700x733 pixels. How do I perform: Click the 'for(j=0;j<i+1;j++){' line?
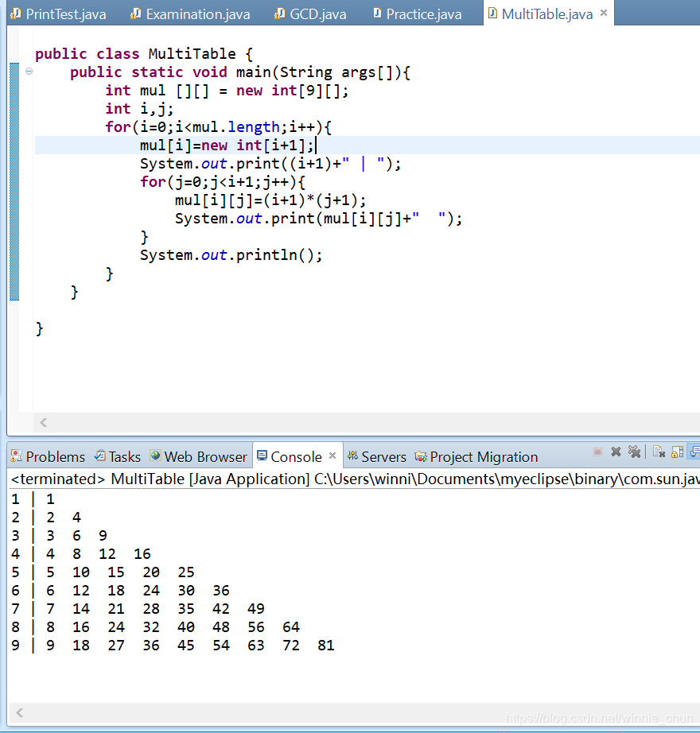point(223,182)
